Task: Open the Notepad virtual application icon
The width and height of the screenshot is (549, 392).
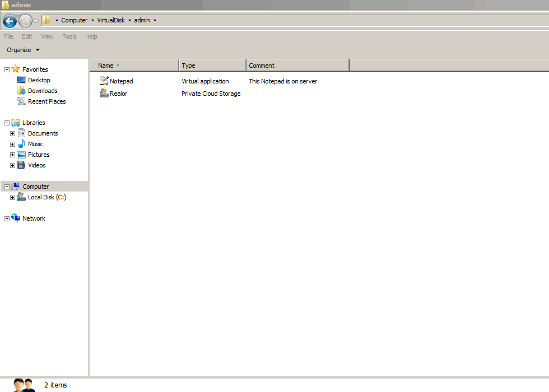Action: (x=104, y=81)
